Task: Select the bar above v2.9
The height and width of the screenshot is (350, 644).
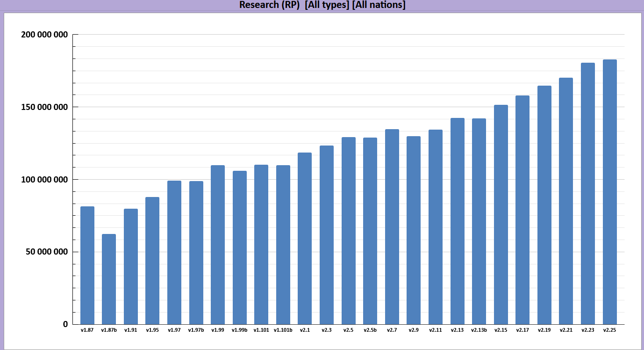Action: [414, 230]
